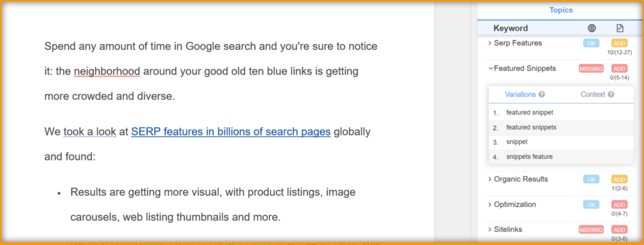Switch to the Context tab
This screenshot has height=245, width=644.
(x=593, y=94)
